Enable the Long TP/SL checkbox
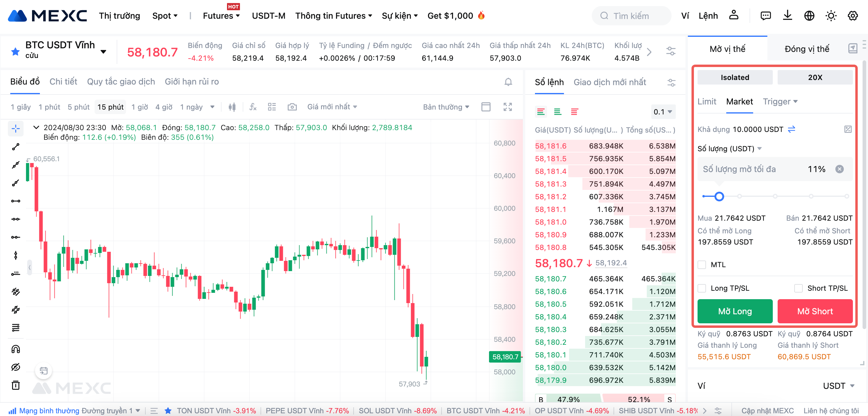Image resolution: width=868 pixels, height=416 pixels. tap(702, 288)
